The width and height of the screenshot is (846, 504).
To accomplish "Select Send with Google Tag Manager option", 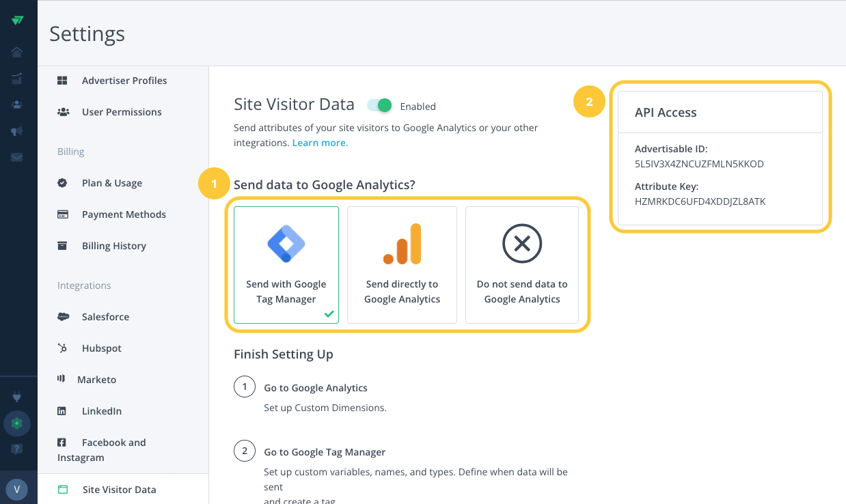I will (x=286, y=264).
